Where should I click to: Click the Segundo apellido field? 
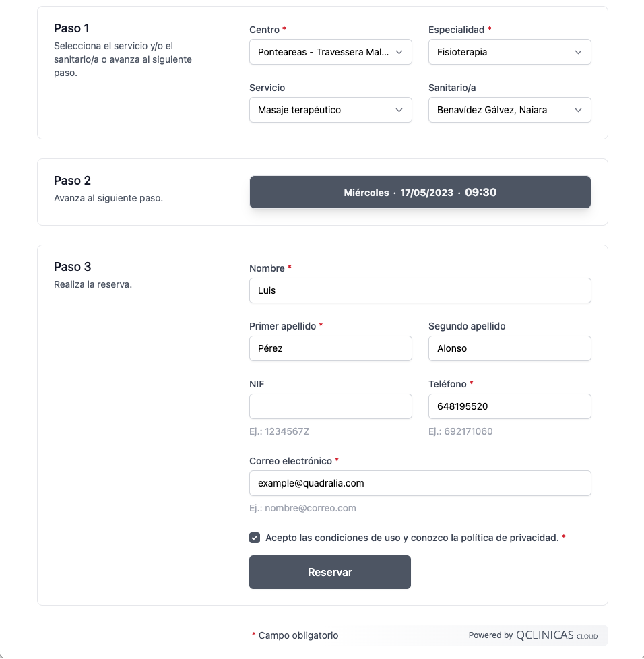point(509,348)
